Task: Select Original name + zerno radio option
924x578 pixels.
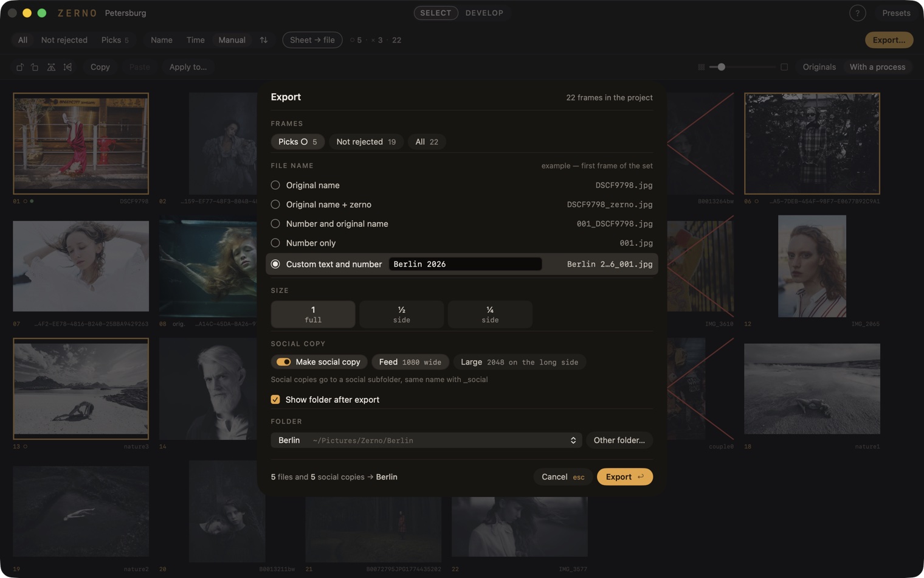Action: pos(275,204)
